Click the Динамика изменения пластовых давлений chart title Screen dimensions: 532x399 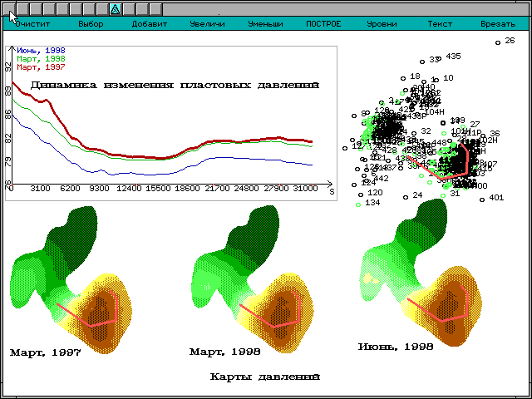pyautogui.click(x=175, y=85)
